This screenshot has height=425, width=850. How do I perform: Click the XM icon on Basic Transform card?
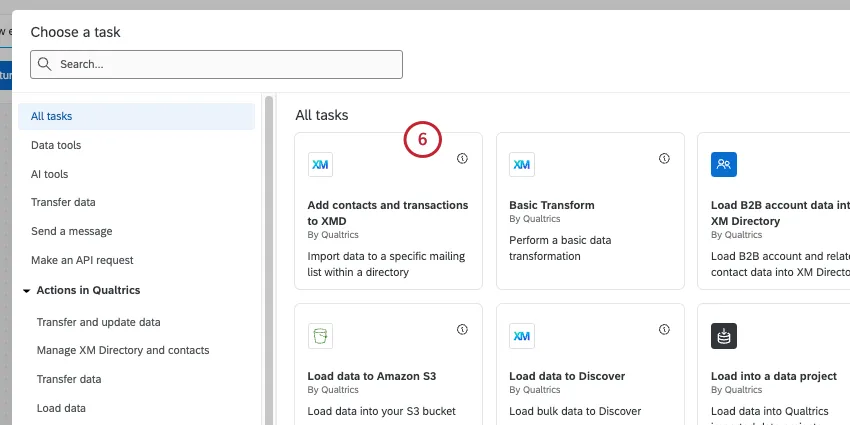[x=522, y=165]
